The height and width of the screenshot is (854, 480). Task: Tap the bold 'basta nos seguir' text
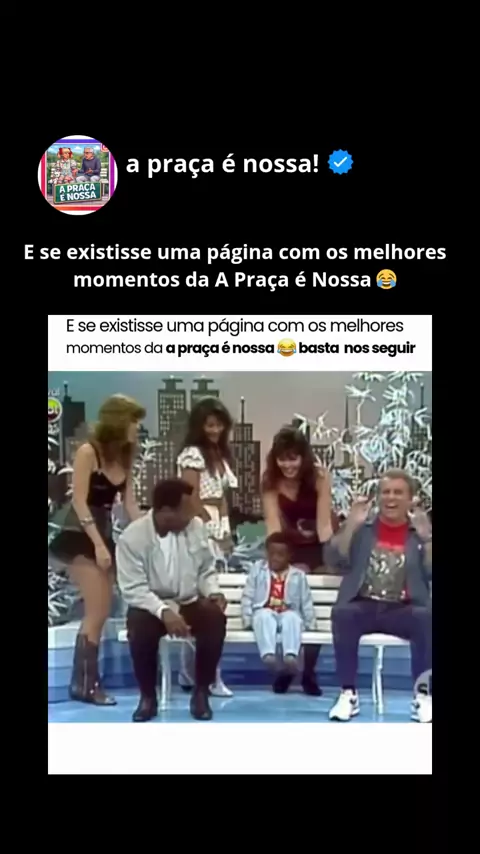tap(357, 347)
